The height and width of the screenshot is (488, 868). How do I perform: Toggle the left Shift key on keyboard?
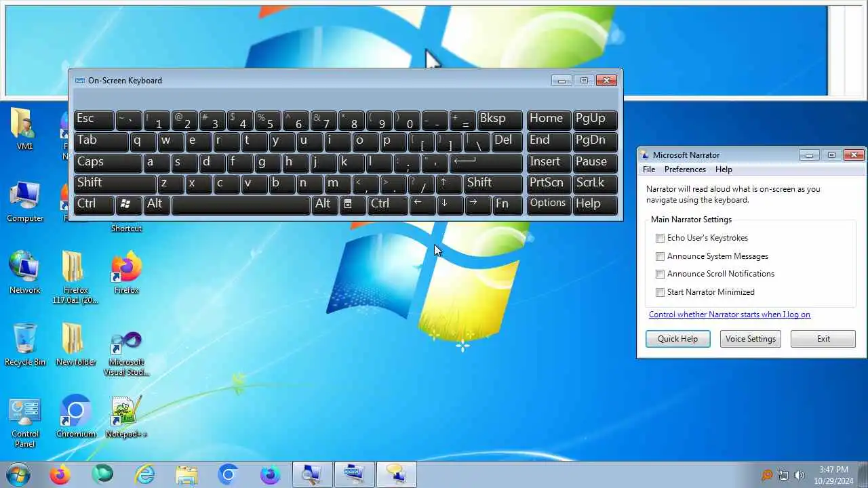[115, 184]
